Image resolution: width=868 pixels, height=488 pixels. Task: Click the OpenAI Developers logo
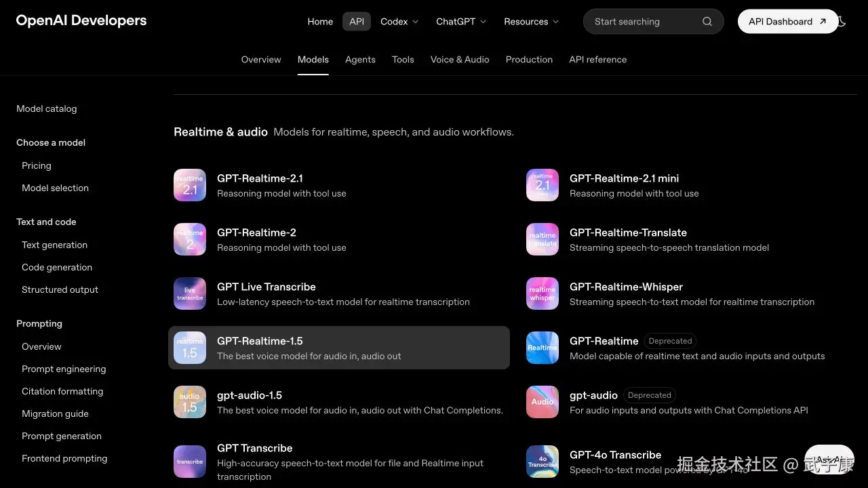pos(81,21)
